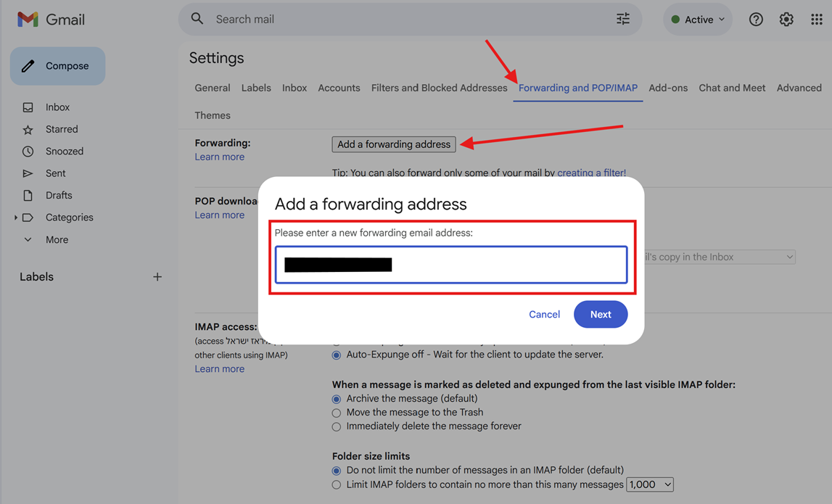Open the Snoozed clock icon
Viewport: 832px width, 504px height.
tap(28, 152)
